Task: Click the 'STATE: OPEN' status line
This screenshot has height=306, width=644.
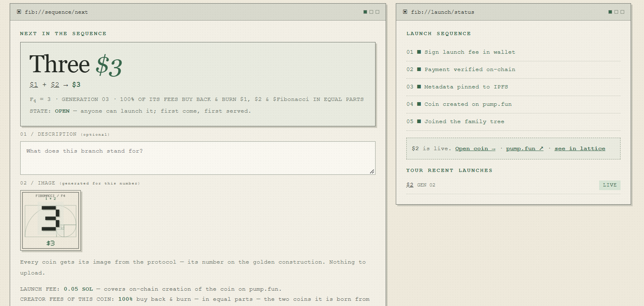Action: click(x=140, y=111)
